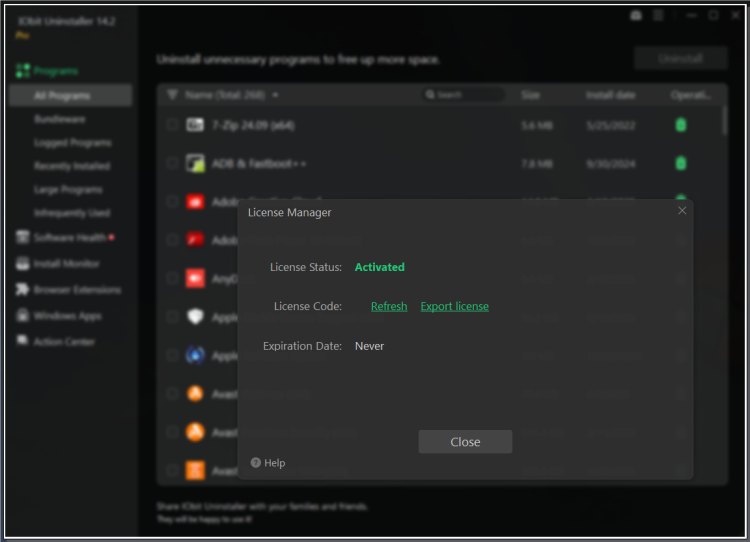The width and height of the screenshot is (750, 542).
Task: Click the trash icon for 7-Zip 24.09
Action: pos(681,125)
